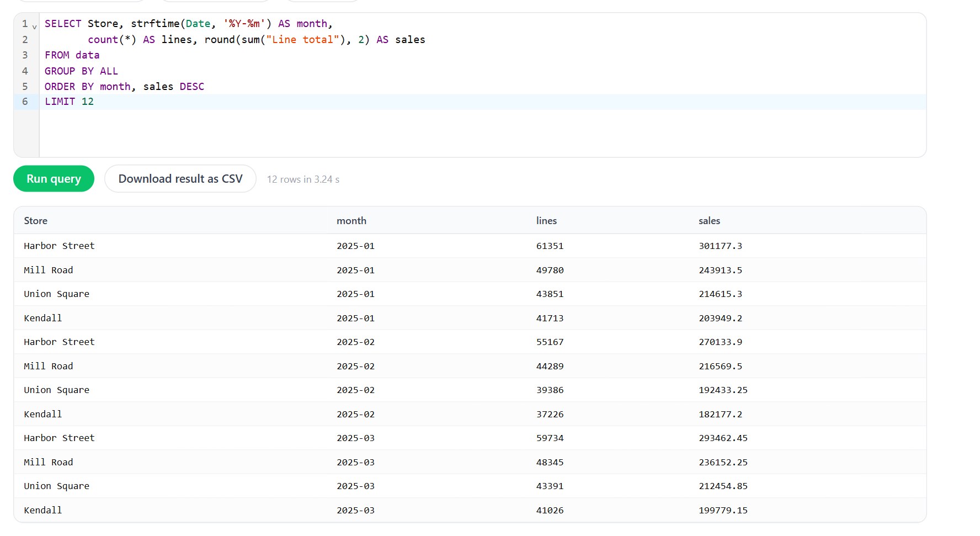This screenshot has height=536, width=980.
Task: Click the sales value 301177.3
Action: [720, 246]
